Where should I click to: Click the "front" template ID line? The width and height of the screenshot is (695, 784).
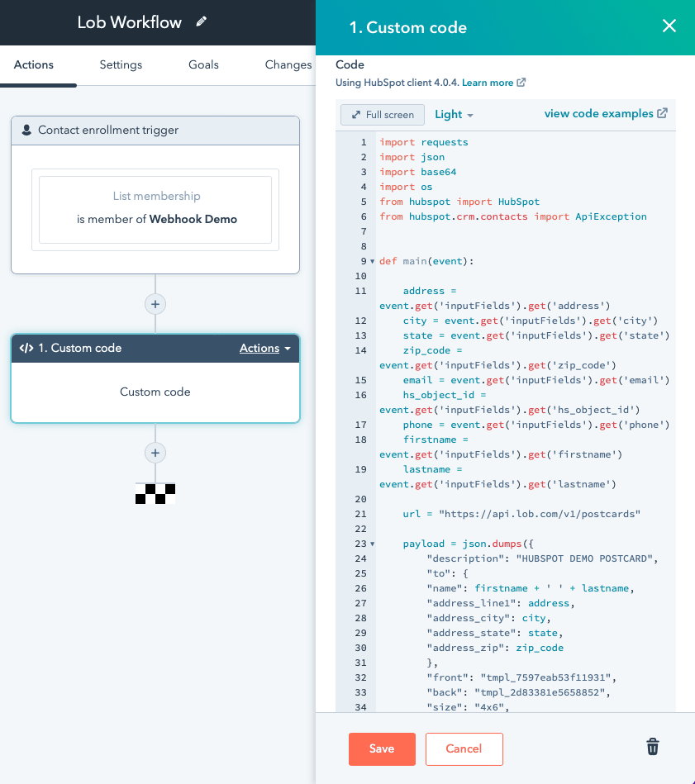(x=521, y=677)
